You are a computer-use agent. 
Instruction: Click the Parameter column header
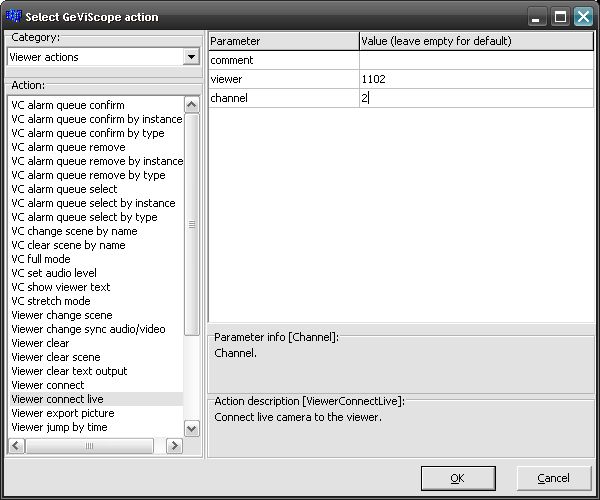[x=283, y=41]
